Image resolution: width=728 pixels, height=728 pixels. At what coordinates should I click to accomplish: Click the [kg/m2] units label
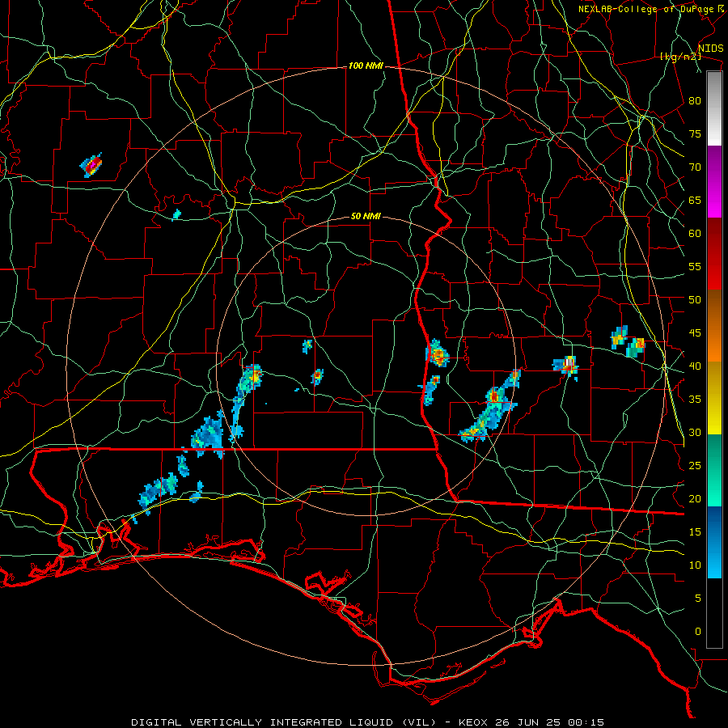680,57
